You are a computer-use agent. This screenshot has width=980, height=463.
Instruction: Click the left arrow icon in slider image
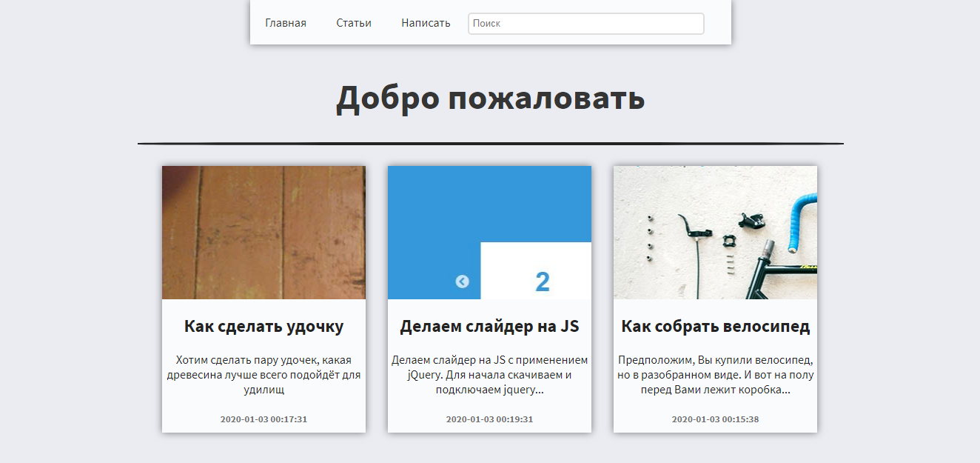[x=463, y=282]
